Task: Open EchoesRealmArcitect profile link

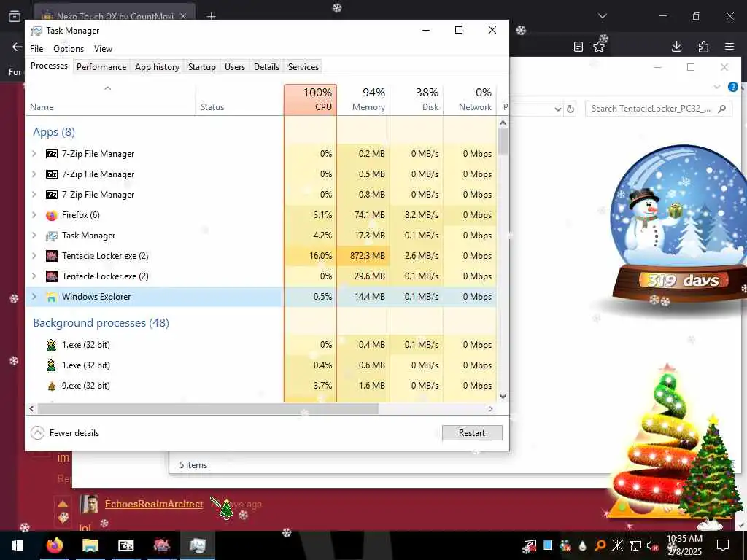Action: pyautogui.click(x=154, y=505)
